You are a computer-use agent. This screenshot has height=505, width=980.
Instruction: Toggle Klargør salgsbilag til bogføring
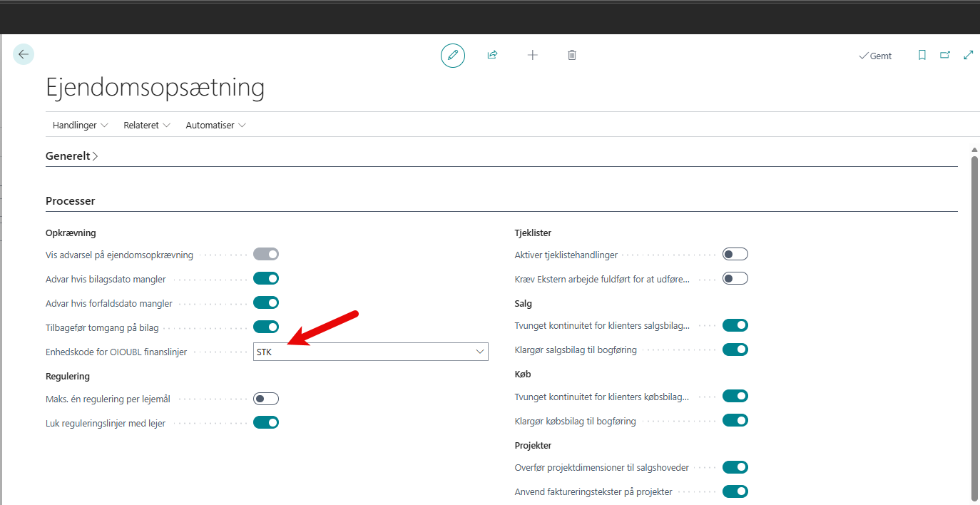[735, 350]
